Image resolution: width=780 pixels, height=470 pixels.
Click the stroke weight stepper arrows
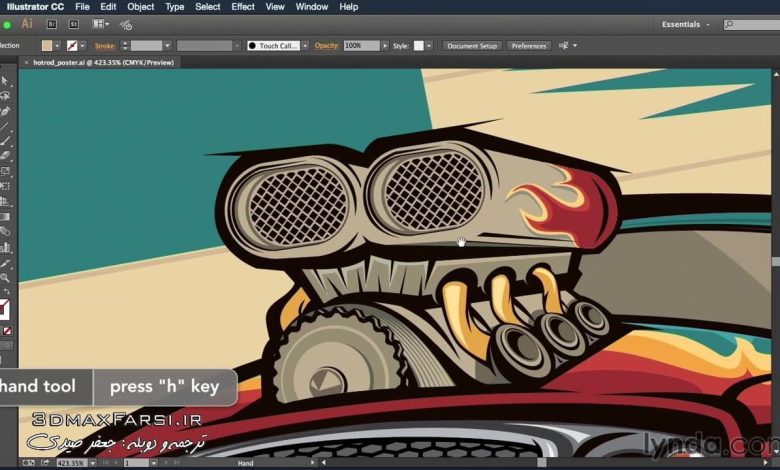click(x=125, y=46)
